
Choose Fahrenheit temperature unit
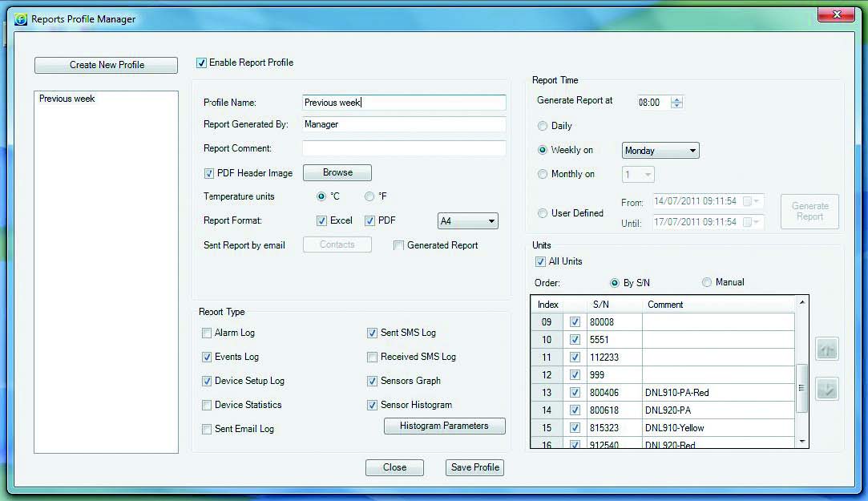(369, 196)
